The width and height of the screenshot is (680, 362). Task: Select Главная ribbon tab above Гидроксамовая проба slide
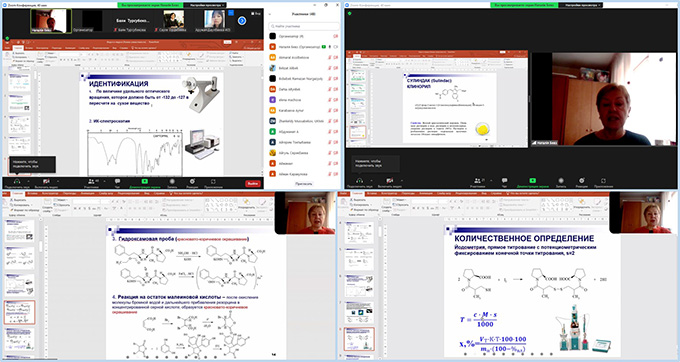click(17, 193)
